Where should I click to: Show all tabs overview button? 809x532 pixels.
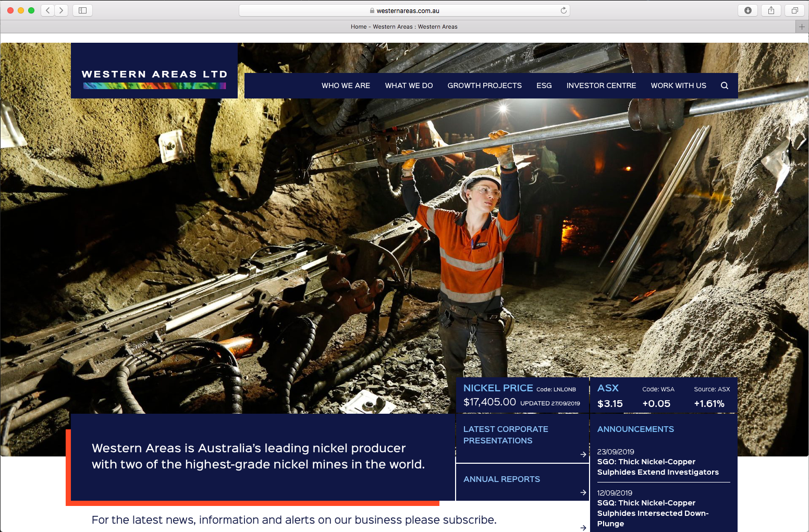[794, 10]
